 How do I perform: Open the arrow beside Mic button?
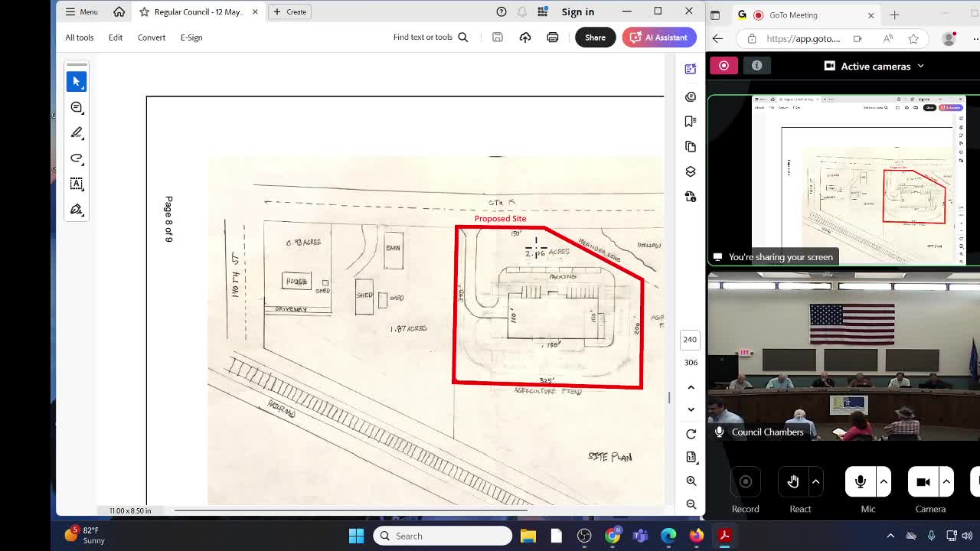(x=884, y=481)
